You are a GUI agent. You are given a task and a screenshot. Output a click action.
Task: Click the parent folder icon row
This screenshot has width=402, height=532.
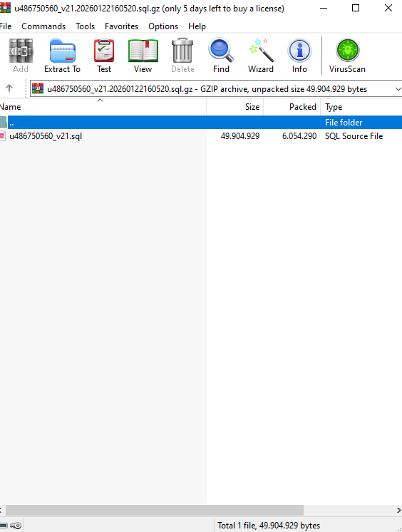(4, 122)
